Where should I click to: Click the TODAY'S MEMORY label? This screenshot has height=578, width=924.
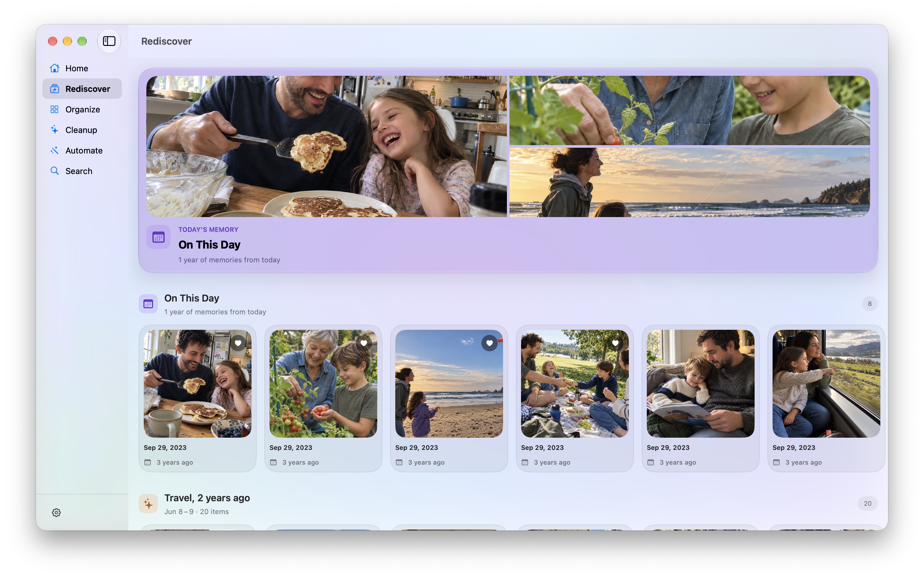[209, 230]
